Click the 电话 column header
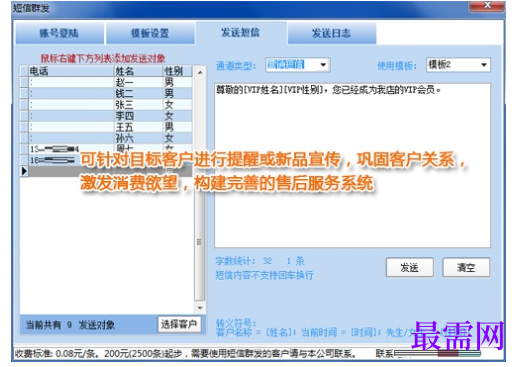This screenshot has width=523, height=367. coord(71,71)
